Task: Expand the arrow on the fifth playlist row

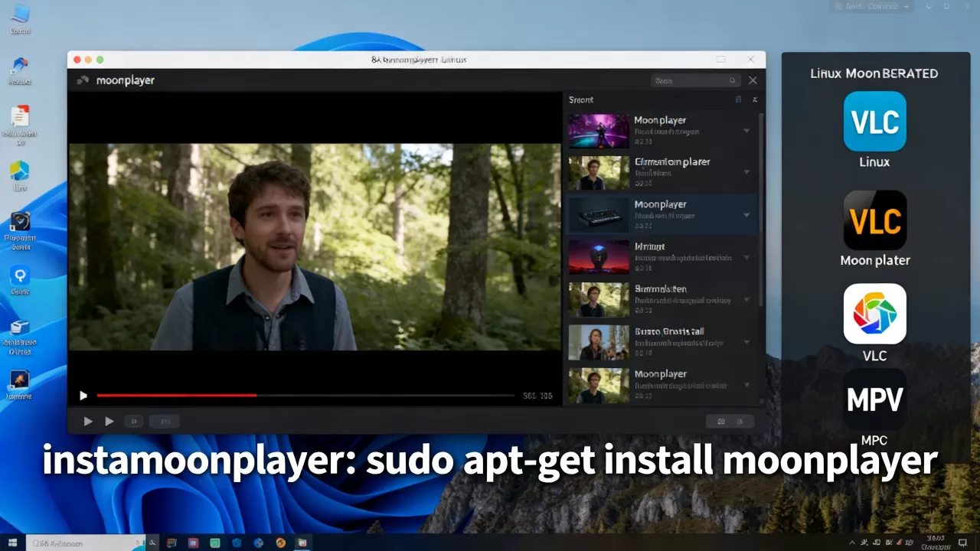Action: click(x=746, y=300)
